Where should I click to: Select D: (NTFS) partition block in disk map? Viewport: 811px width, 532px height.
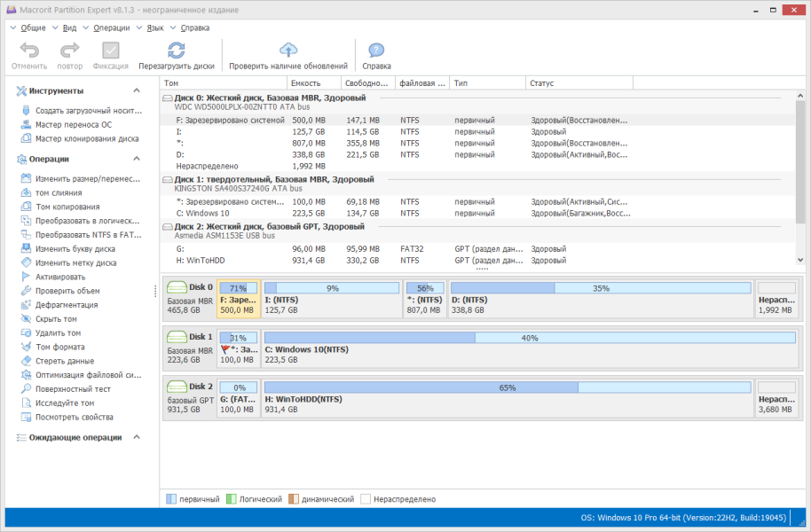coord(601,298)
